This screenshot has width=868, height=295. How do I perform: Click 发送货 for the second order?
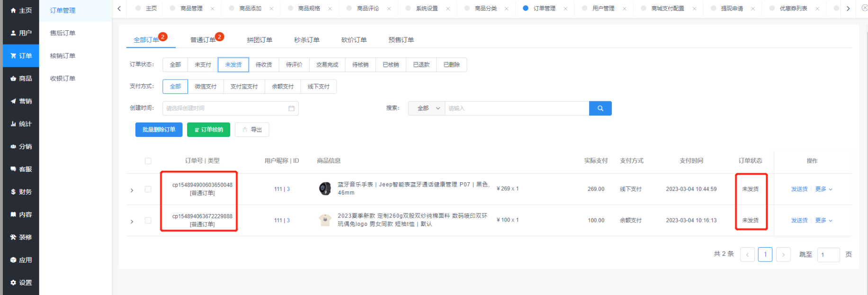coord(799,220)
